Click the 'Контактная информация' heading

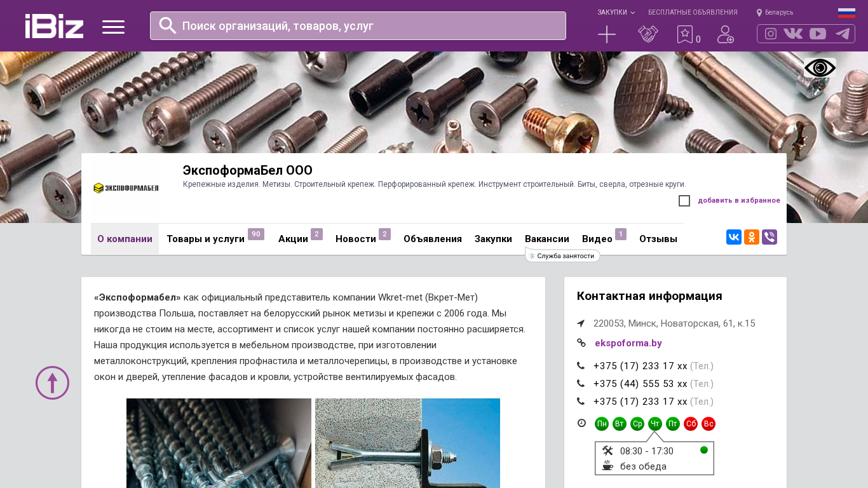tap(649, 296)
